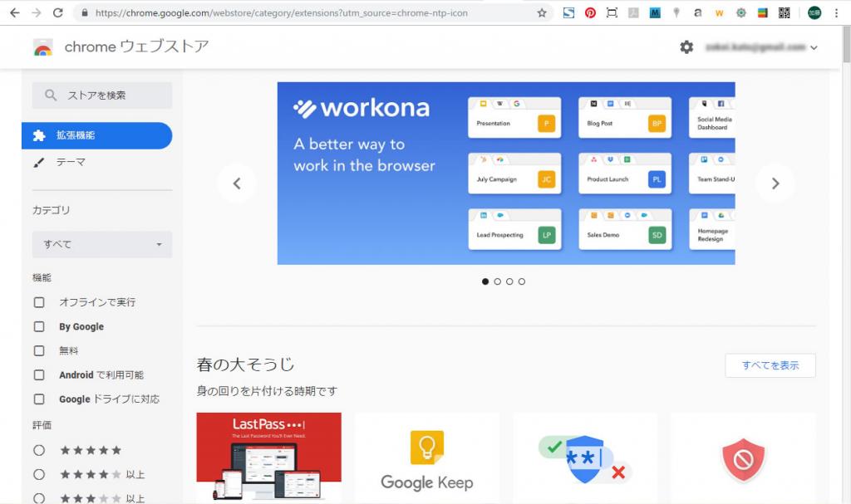Click the blue M extension icon
The image size is (851, 504).
[655, 12]
